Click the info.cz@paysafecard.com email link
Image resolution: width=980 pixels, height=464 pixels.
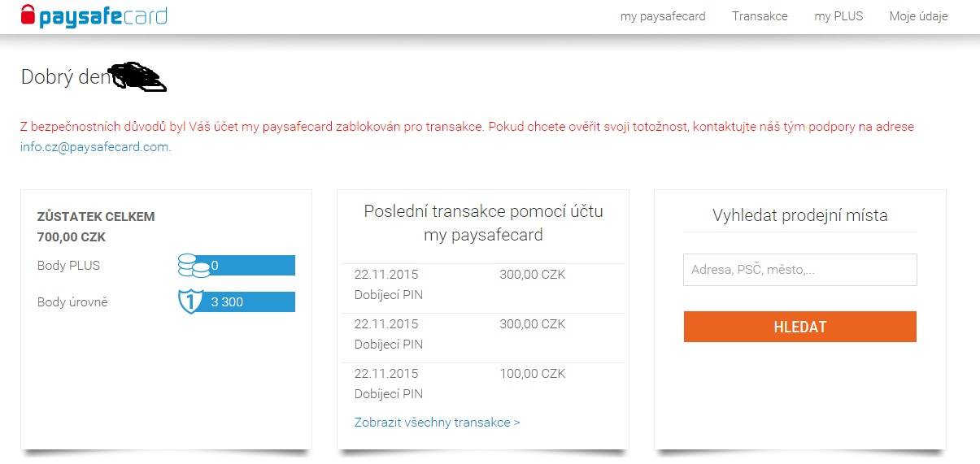pyautogui.click(x=95, y=147)
